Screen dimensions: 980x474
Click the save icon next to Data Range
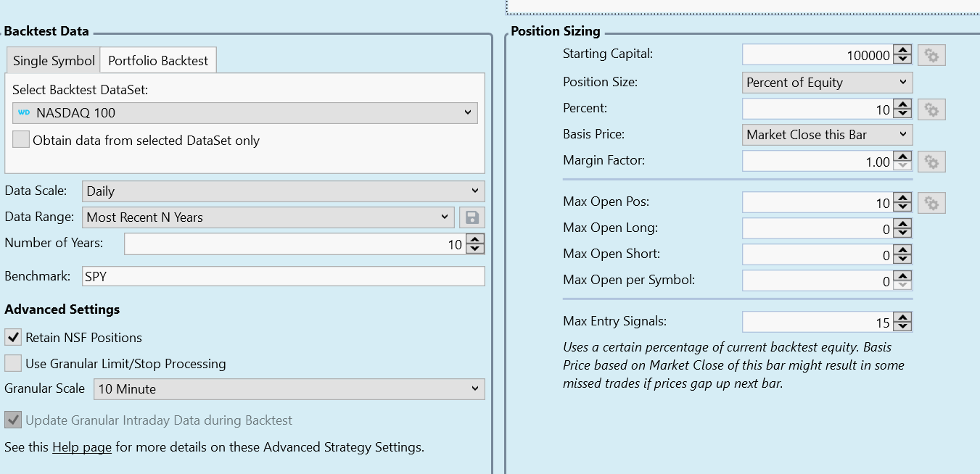pos(472,217)
